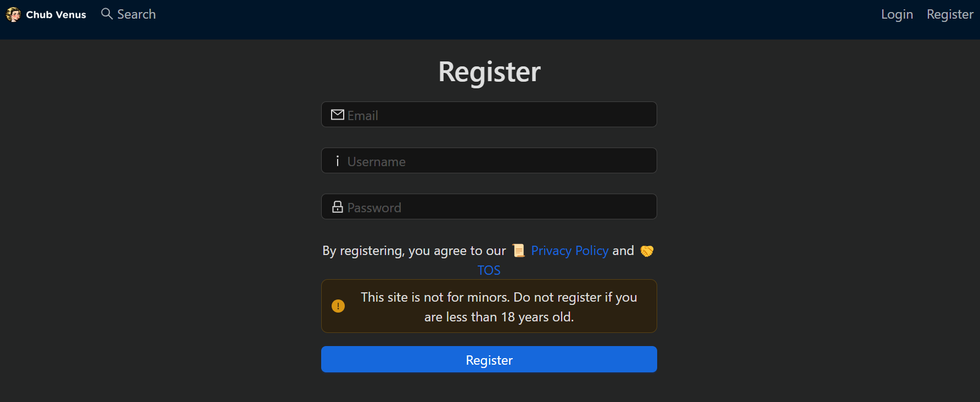Image resolution: width=980 pixels, height=402 pixels.
Task: Click the minors warning message box
Action: (x=489, y=306)
